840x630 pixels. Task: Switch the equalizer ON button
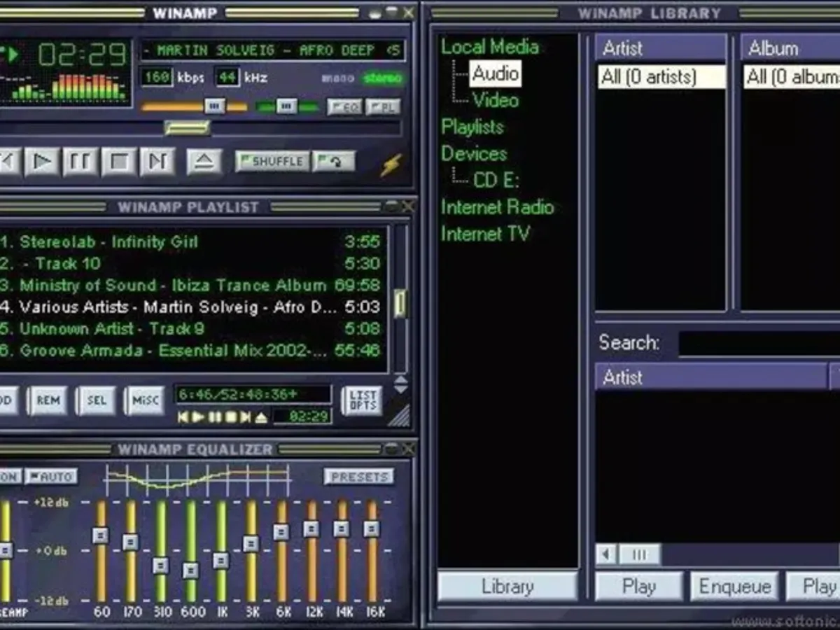pyautogui.click(x=9, y=477)
